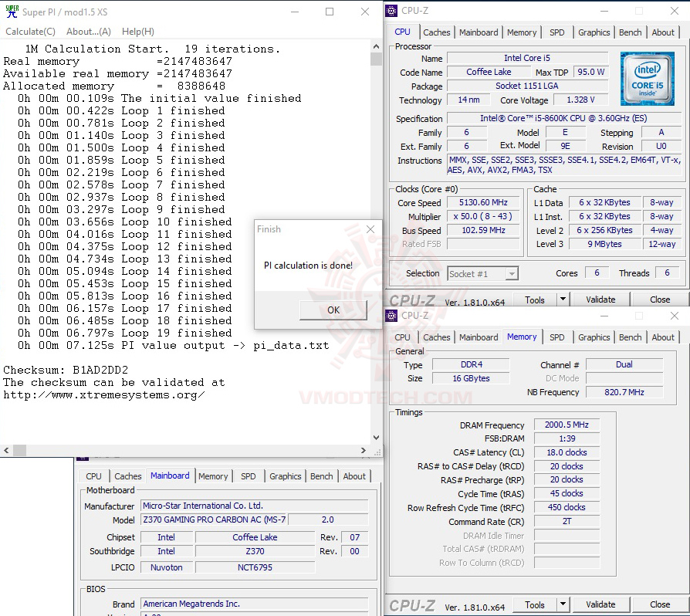
Task: Switch to Bench tab in top CPU-Z window
Action: pyautogui.click(x=630, y=32)
